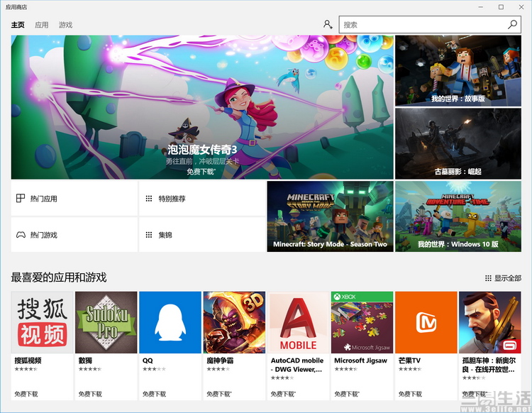Click 免费下载 under 搜狐视频
532x413 pixels.
pos(26,394)
